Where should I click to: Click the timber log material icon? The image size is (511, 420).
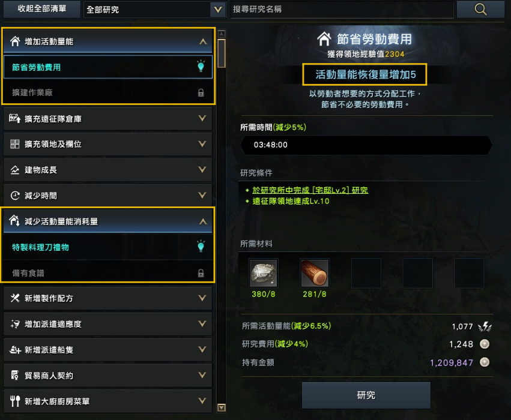click(x=315, y=273)
